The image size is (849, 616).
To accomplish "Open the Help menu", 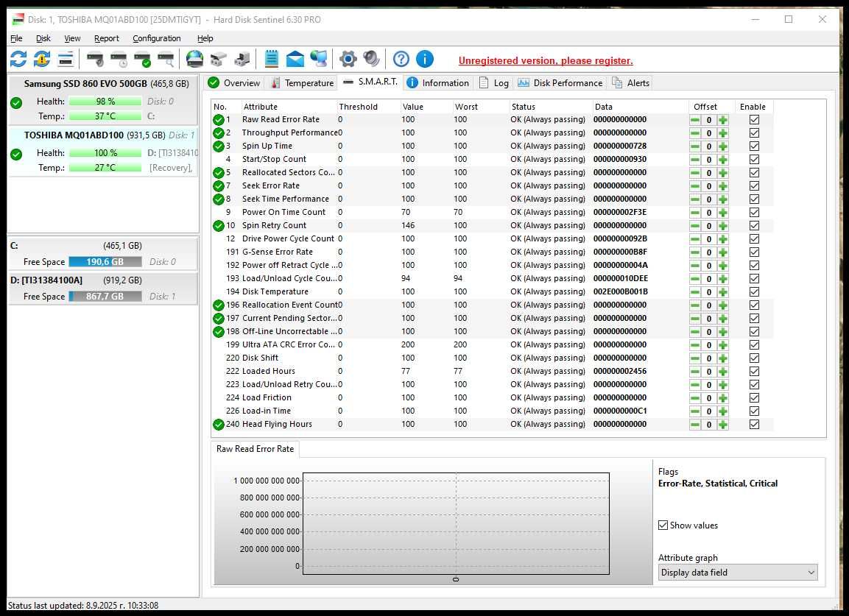I will click(x=205, y=38).
